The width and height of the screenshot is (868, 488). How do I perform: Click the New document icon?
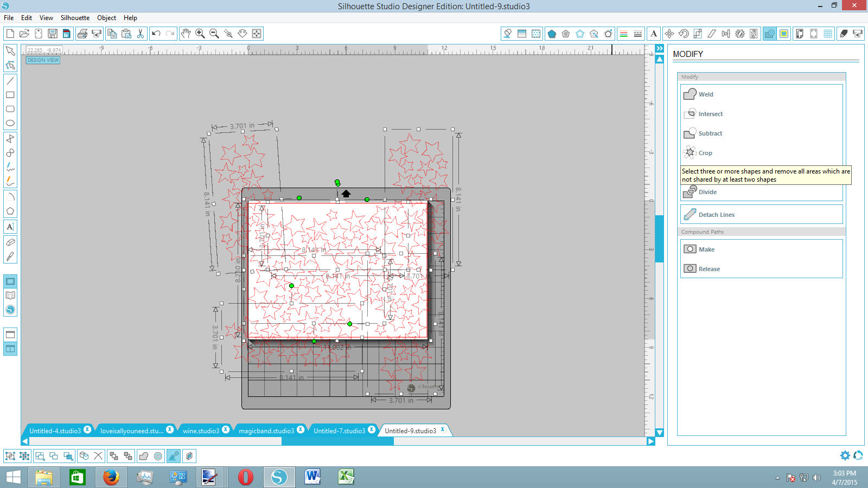coord(10,34)
